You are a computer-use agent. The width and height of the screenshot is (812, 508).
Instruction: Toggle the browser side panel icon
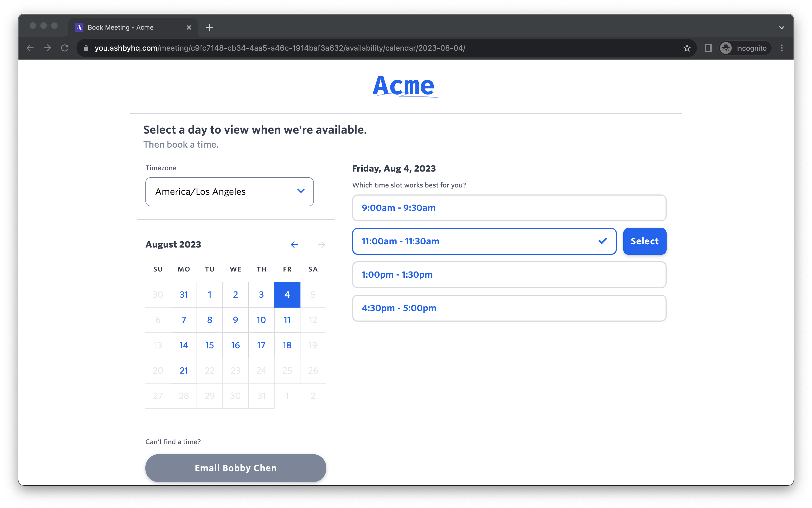coord(708,48)
